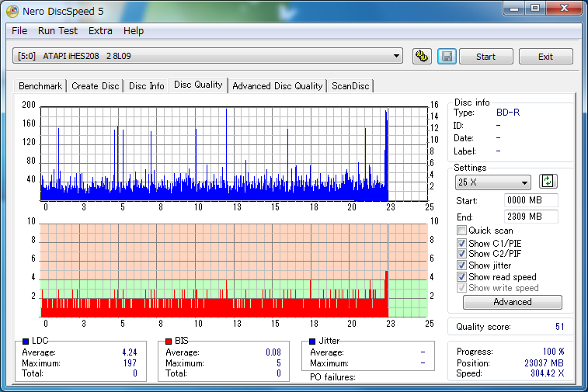Image resolution: width=588 pixels, height=392 pixels.
Task: Click the BIS Average value 0.08
Action: (x=273, y=352)
